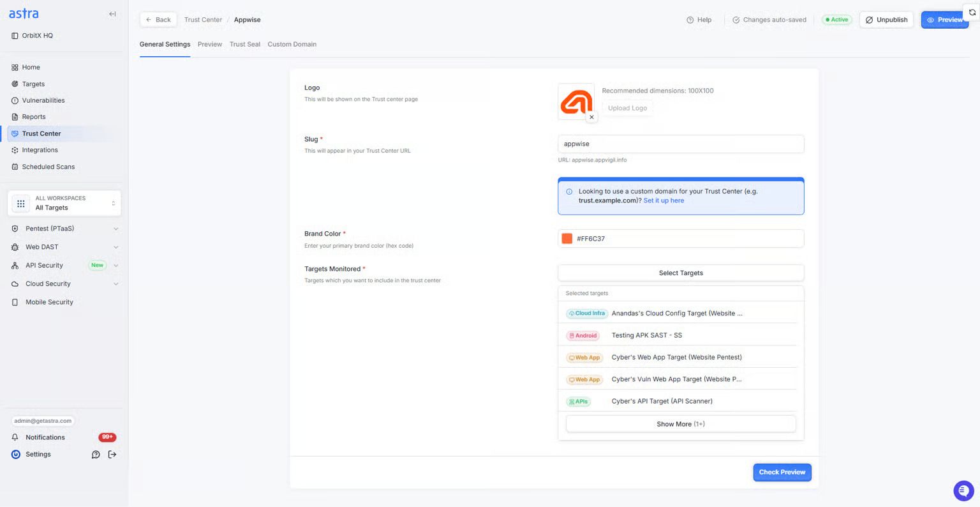Click the 'Set it up here' link
Viewport: 980px width, 507px height.
[x=664, y=201]
